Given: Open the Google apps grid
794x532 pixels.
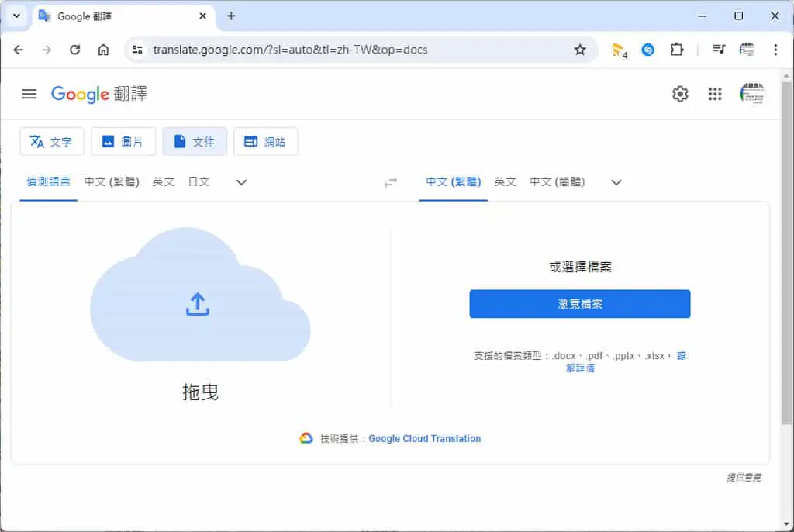Looking at the screenshot, I should [x=714, y=94].
